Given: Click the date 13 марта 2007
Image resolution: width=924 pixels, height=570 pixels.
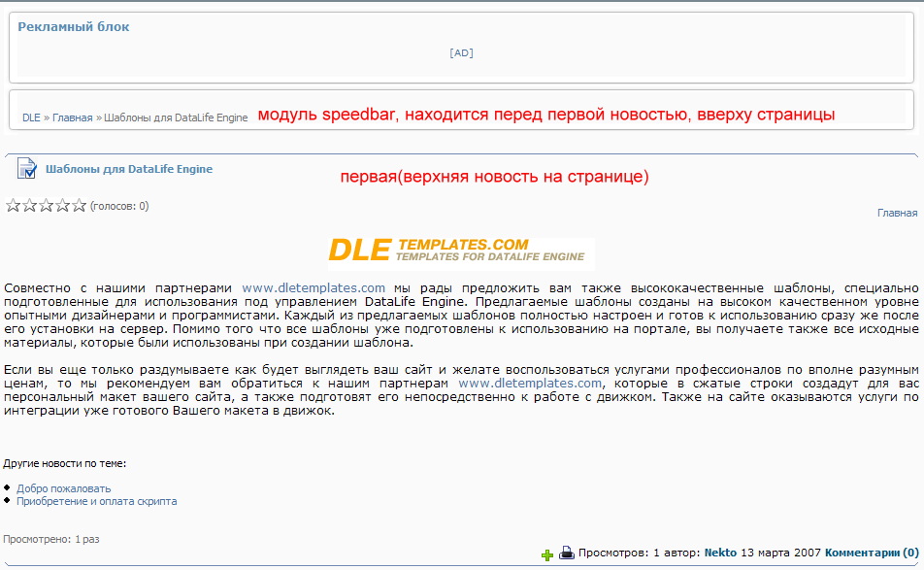Looking at the screenshot, I should [780, 553].
